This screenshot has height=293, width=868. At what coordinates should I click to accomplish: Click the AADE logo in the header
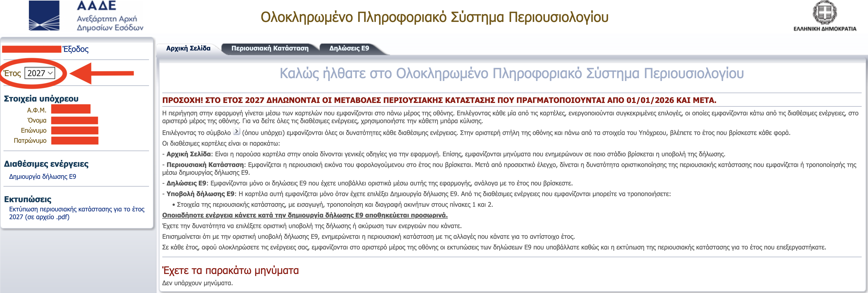point(44,16)
